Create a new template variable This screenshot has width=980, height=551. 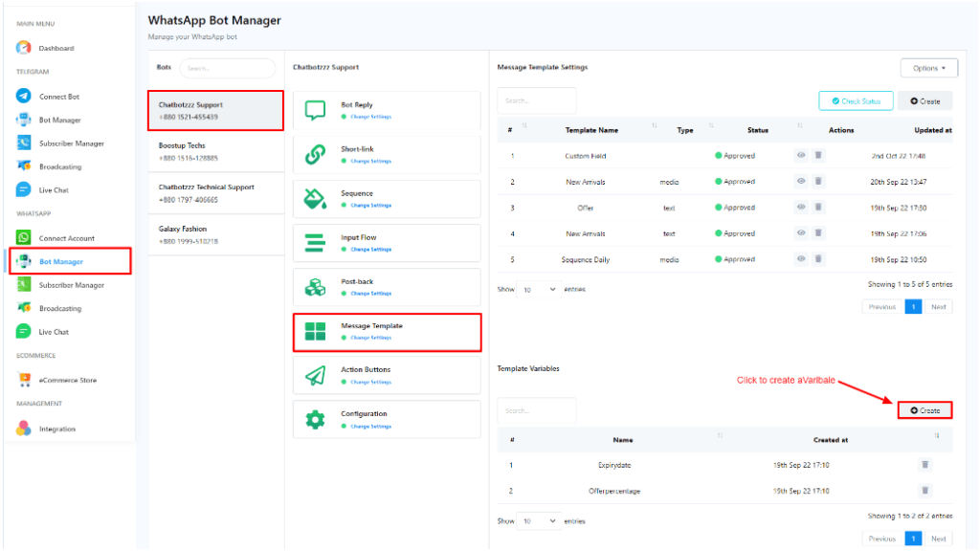(x=924, y=410)
